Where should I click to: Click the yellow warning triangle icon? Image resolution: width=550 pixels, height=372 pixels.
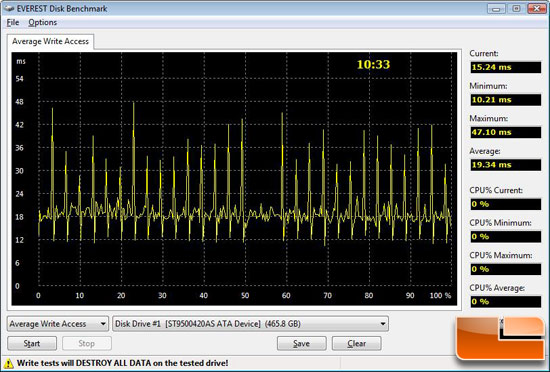(x=8, y=363)
